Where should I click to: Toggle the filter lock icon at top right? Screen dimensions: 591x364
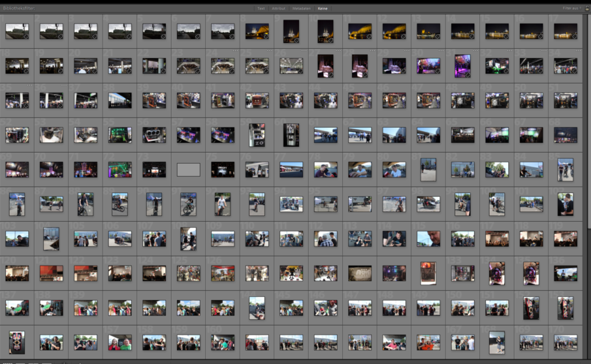(x=586, y=8)
